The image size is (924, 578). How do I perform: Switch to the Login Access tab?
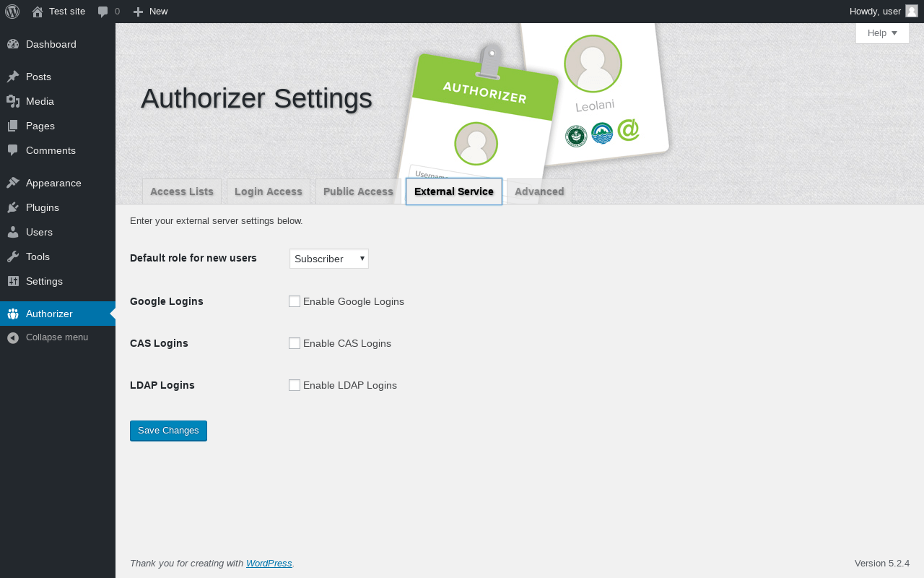click(x=269, y=191)
